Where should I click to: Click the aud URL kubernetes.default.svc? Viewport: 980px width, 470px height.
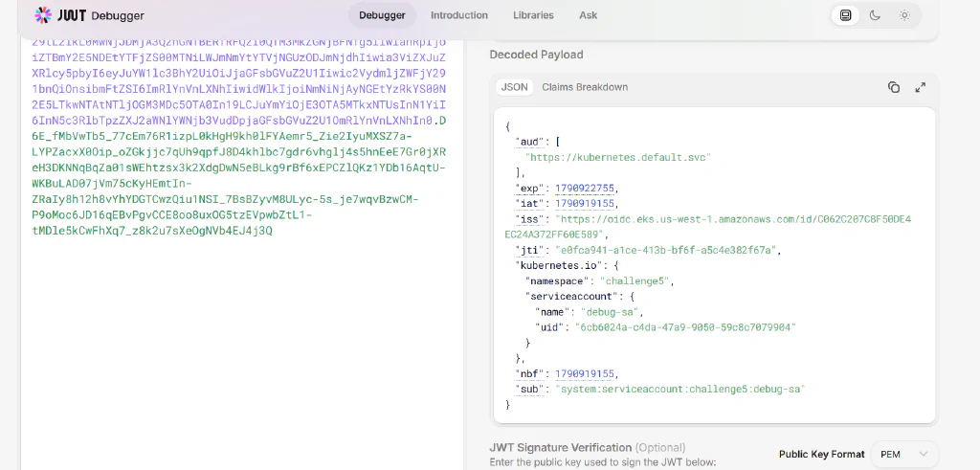tap(618, 158)
